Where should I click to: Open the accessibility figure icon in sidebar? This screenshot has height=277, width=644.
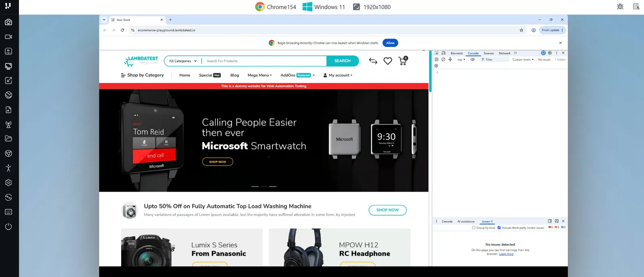pyautogui.click(x=8, y=168)
